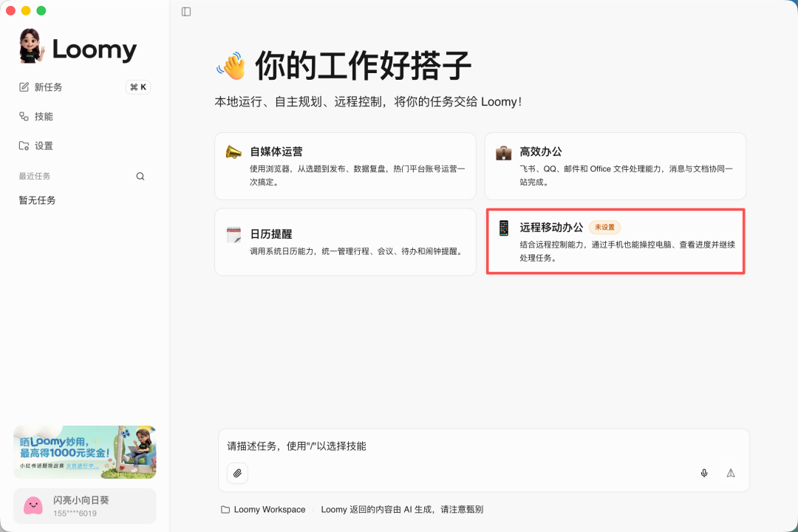The height and width of the screenshot is (532, 798).
Task: Open the 闪亮小向日葵 account profile
Action: 84,506
